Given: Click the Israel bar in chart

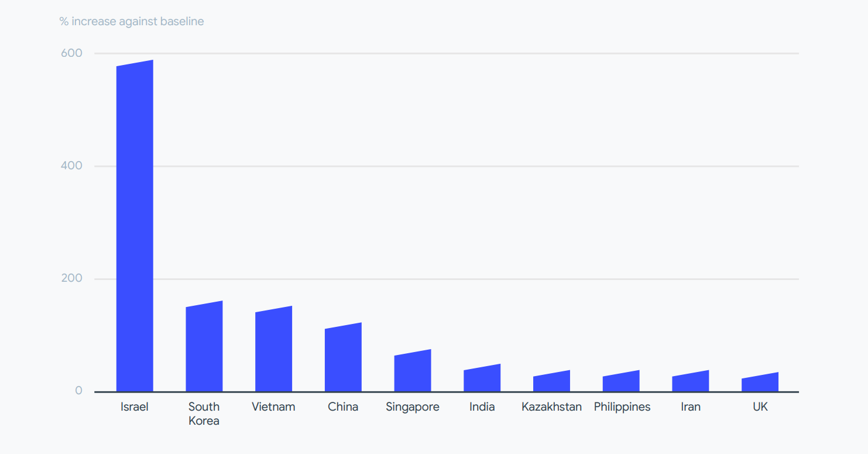Looking at the screenshot, I should 135,228.
